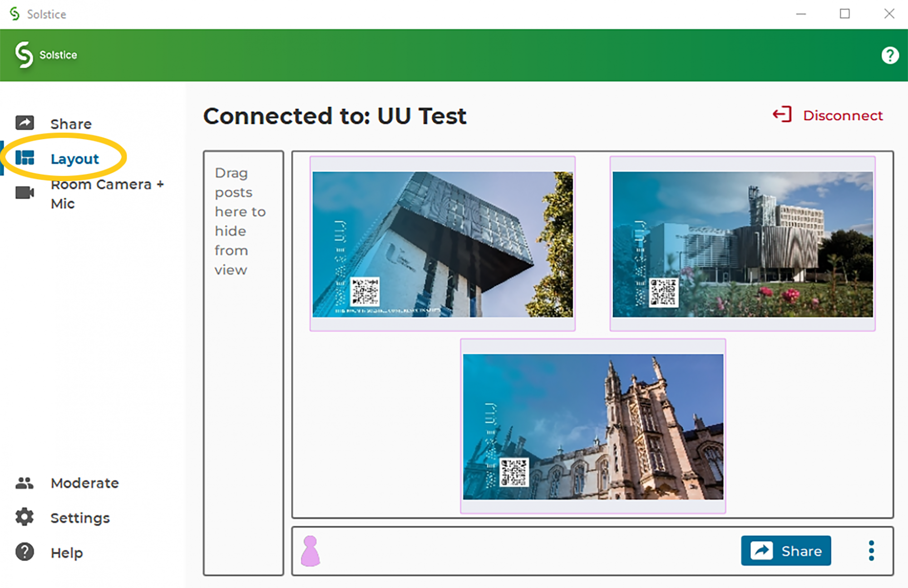Click the Disconnect link
The height and width of the screenshot is (588, 908).
tap(843, 115)
